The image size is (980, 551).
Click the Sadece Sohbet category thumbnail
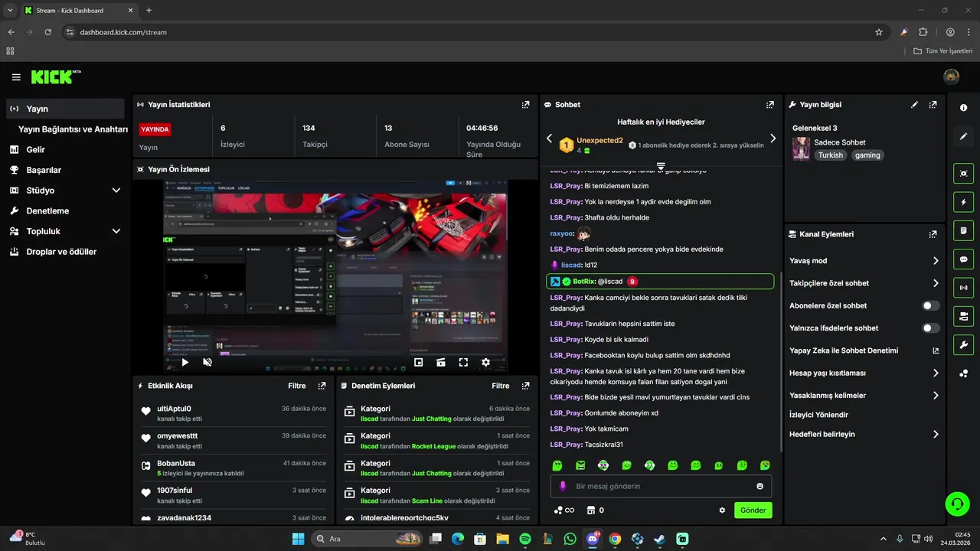point(801,148)
